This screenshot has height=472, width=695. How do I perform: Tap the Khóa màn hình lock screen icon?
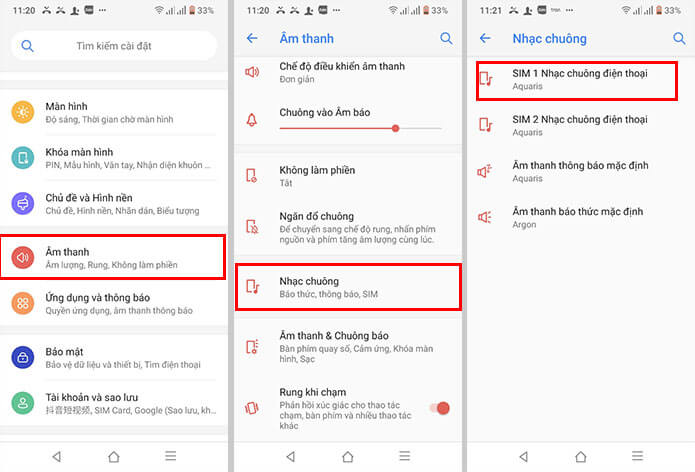pyautogui.click(x=22, y=158)
